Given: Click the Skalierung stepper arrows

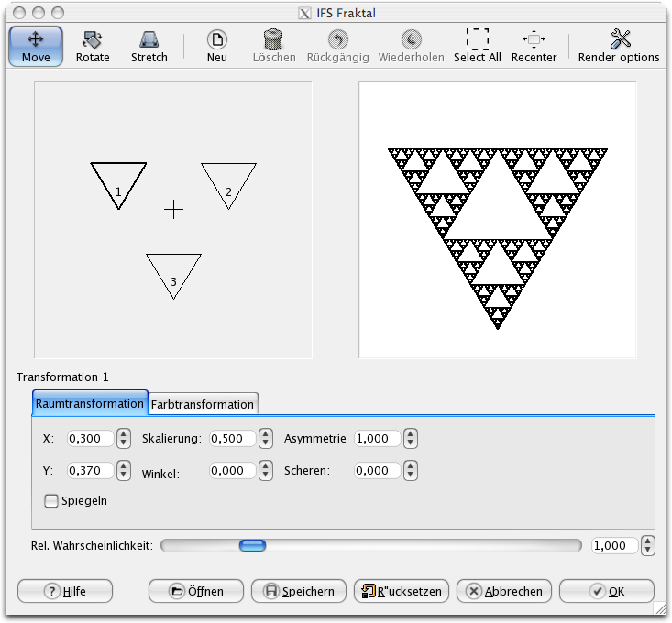Looking at the screenshot, I should [266, 438].
